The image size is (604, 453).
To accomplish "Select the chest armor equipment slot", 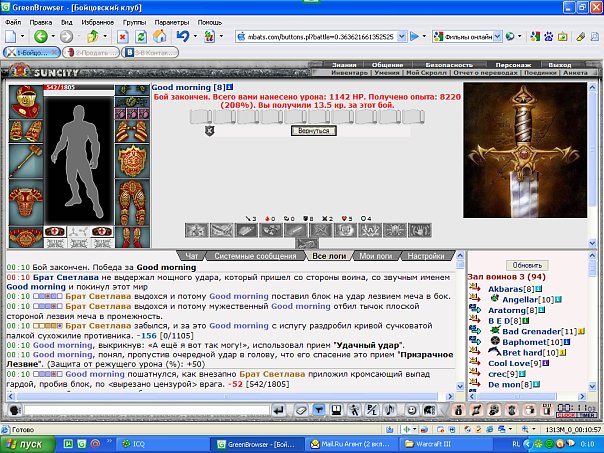I will (x=26, y=202).
